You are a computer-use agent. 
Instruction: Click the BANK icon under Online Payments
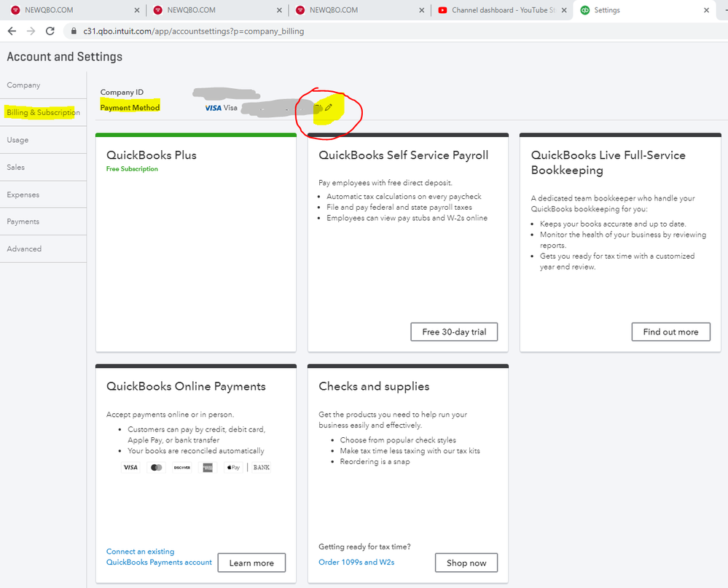click(x=262, y=467)
